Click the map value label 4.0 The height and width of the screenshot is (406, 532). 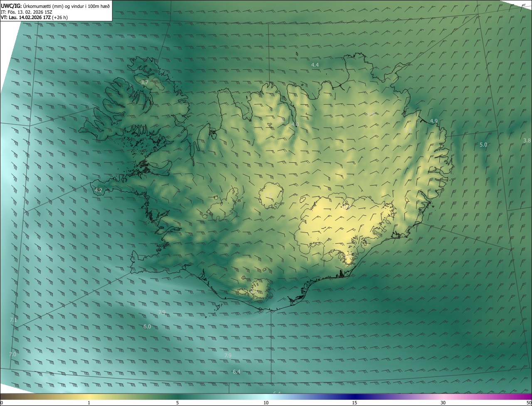pos(295,125)
